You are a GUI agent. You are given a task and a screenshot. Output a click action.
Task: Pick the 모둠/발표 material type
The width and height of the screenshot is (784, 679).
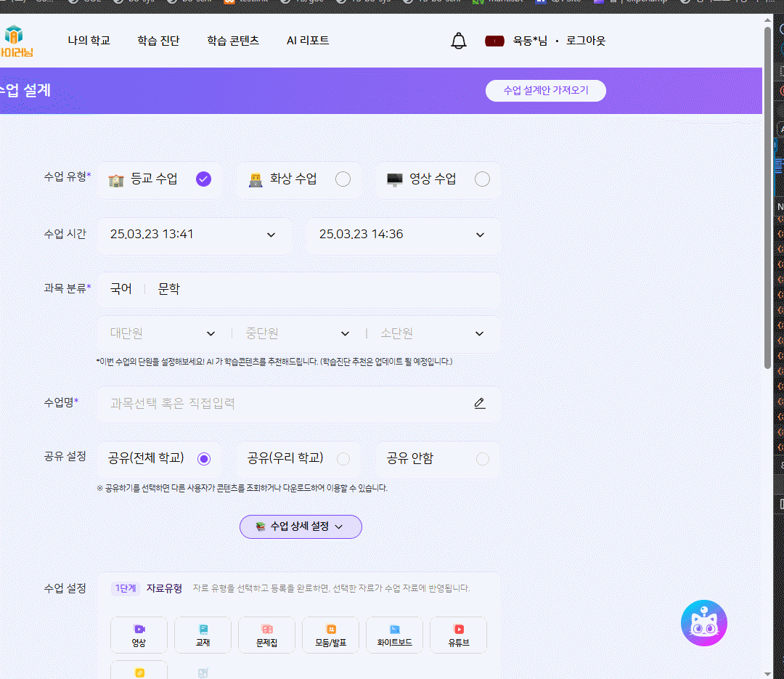[330, 635]
